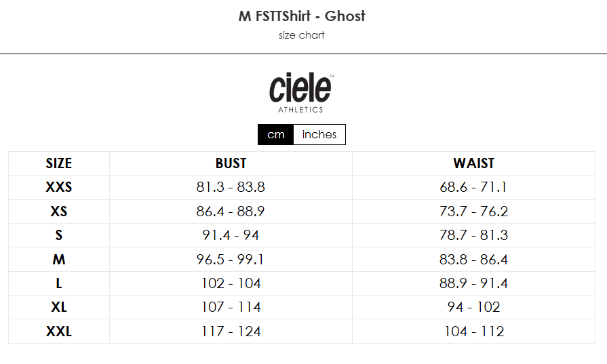The image size is (607, 364).
Task: Click the WAIST column header
Action: (474, 163)
